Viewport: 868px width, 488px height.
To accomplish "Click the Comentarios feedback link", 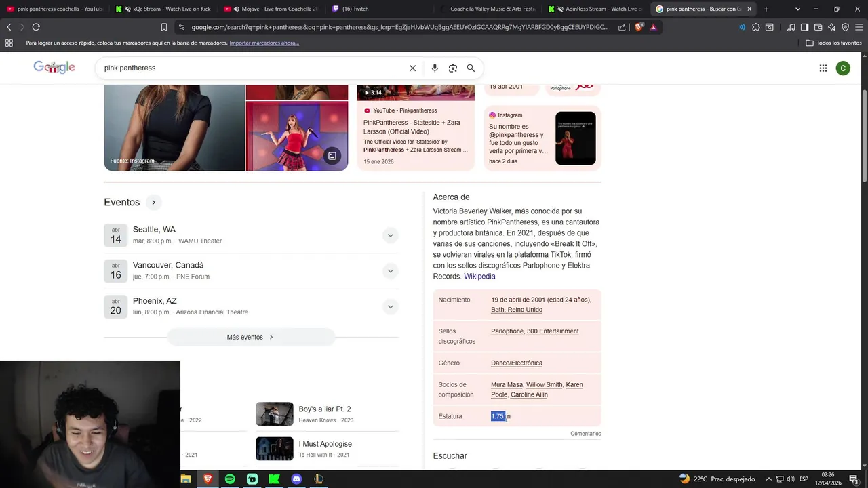I will click(x=586, y=434).
